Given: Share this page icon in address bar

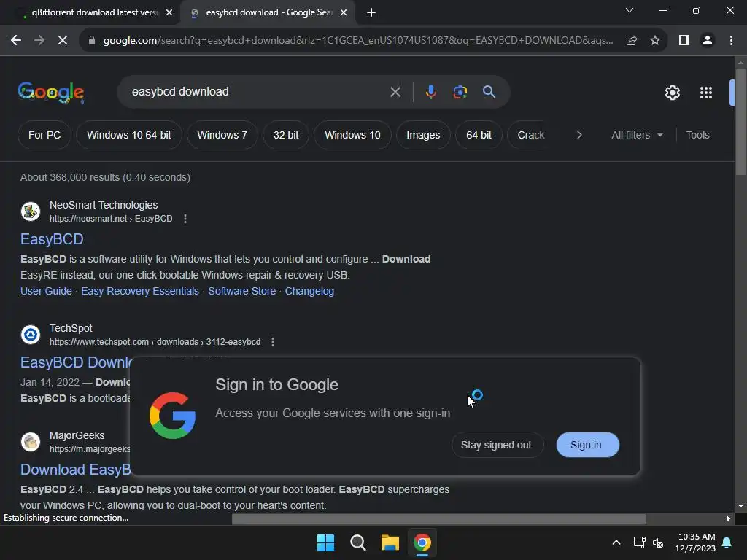Looking at the screenshot, I should coord(632,41).
